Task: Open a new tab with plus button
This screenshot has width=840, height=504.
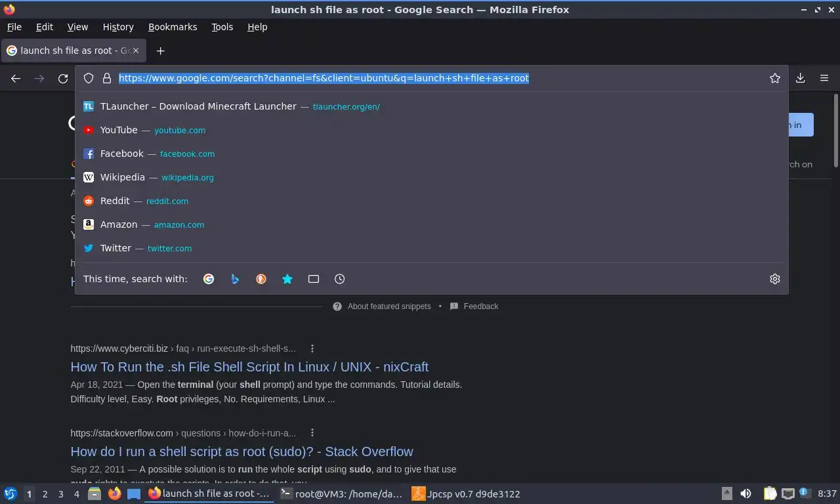Action: tap(160, 51)
